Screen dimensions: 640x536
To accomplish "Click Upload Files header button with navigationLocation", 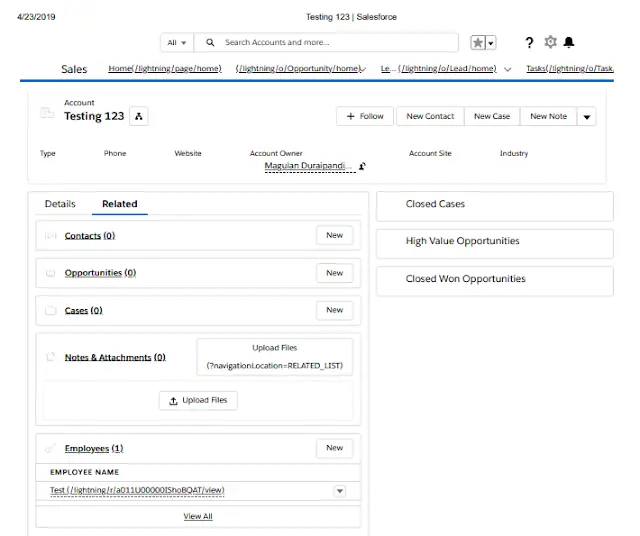I will click(275, 357).
